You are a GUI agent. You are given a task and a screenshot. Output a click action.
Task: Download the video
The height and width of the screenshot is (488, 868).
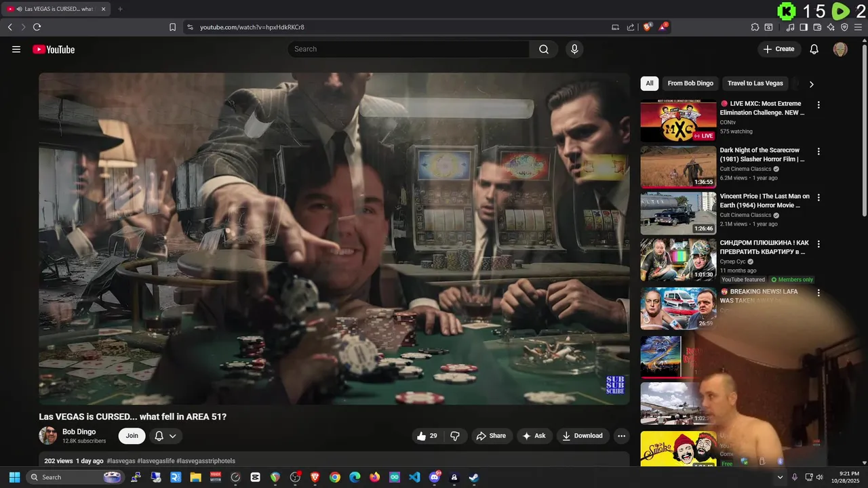pyautogui.click(x=582, y=436)
